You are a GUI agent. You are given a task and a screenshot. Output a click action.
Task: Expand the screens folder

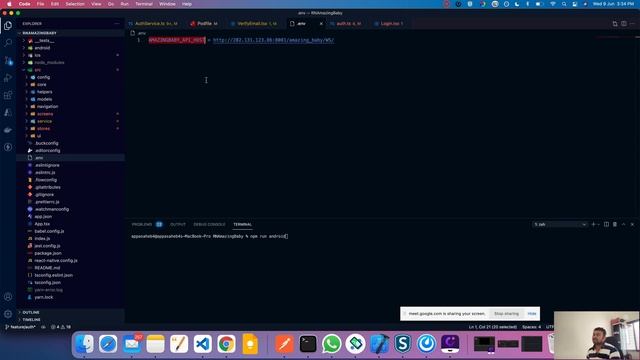point(45,114)
